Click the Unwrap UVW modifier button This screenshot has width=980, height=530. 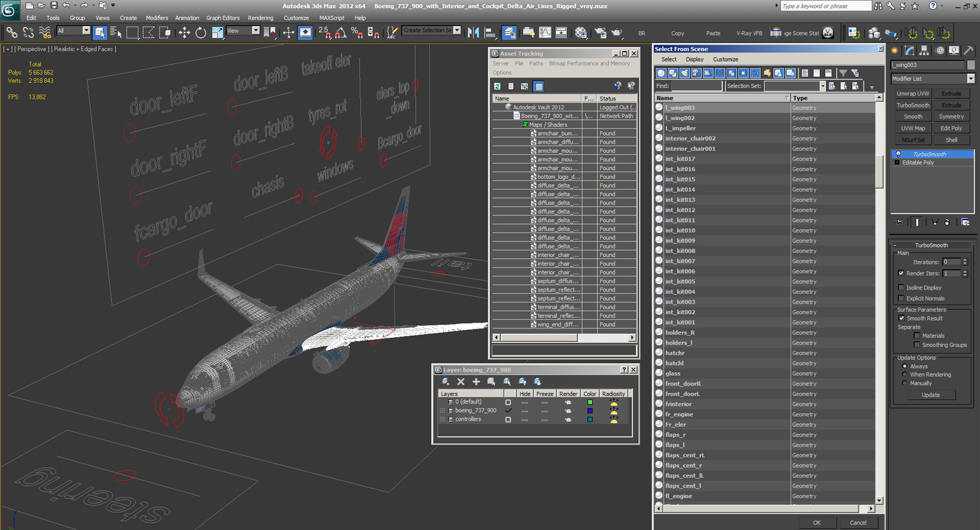(x=913, y=93)
